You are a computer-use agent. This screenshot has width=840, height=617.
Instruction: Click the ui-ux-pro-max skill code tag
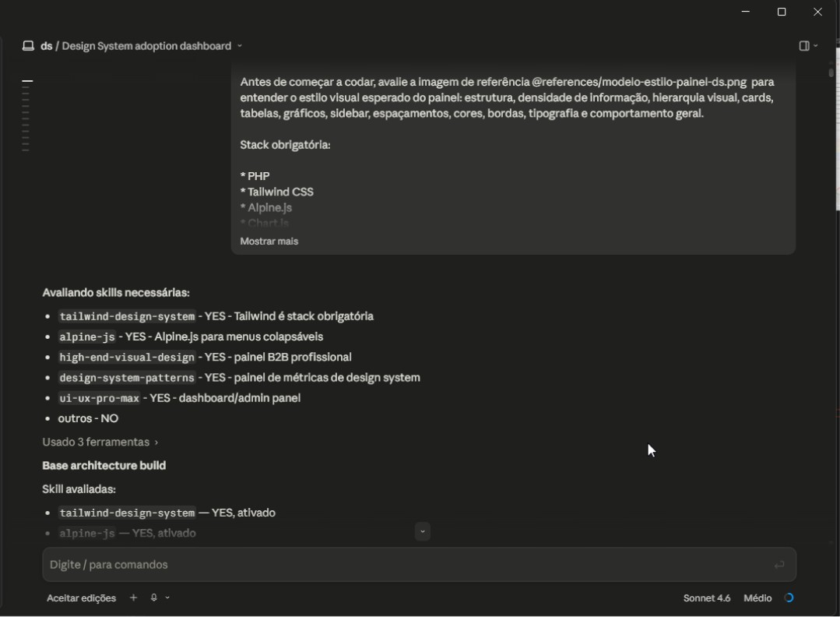coord(99,398)
